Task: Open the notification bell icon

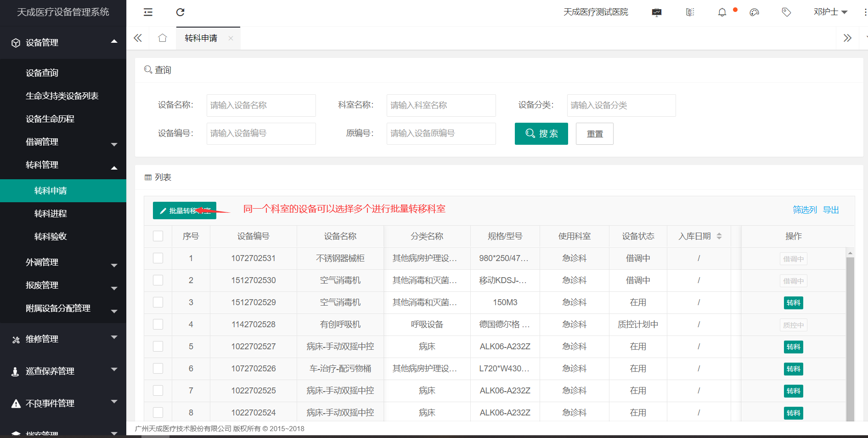Action: (x=722, y=12)
